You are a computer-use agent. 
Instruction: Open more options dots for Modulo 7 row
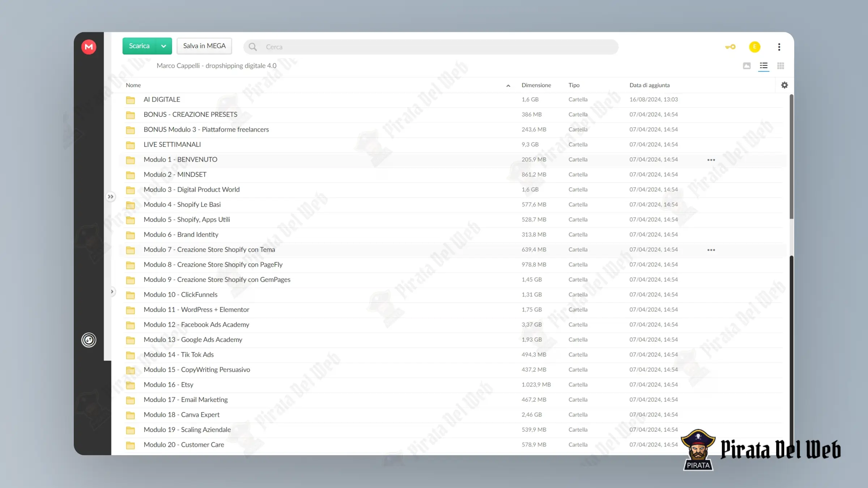click(x=711, y=250)
